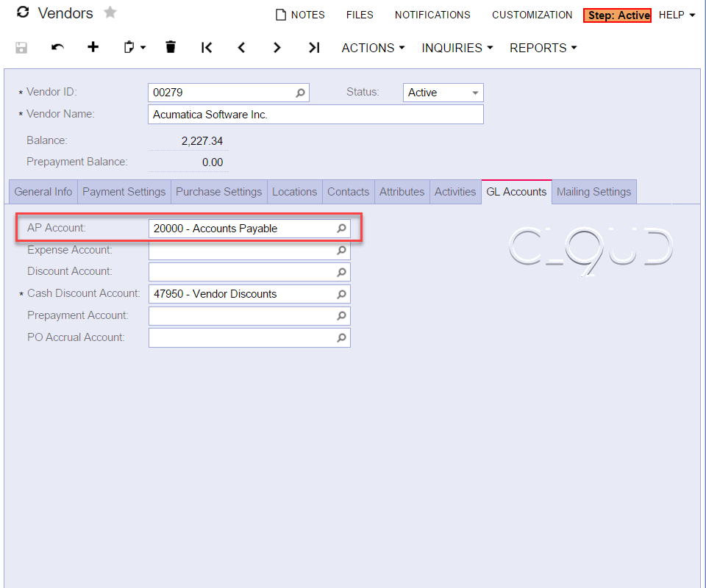
Task: Switch to the Mailing Settings tab
Action: [x=594, y=192]
